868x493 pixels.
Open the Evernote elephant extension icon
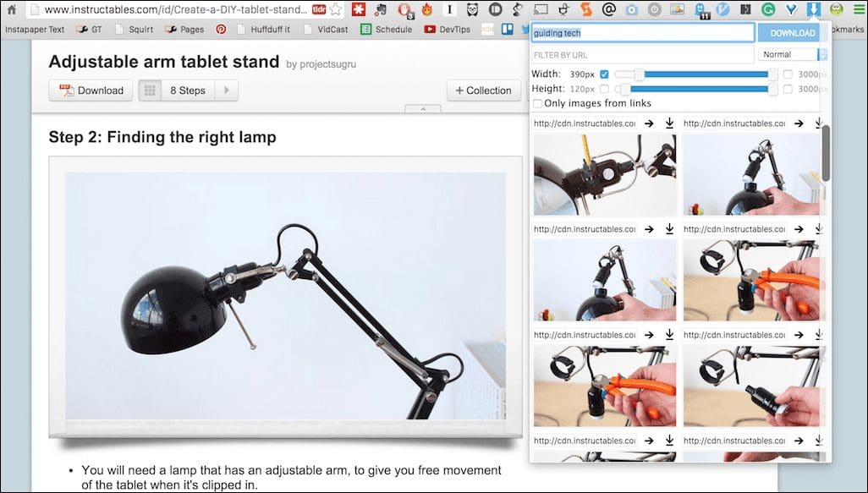pos(381,8)
